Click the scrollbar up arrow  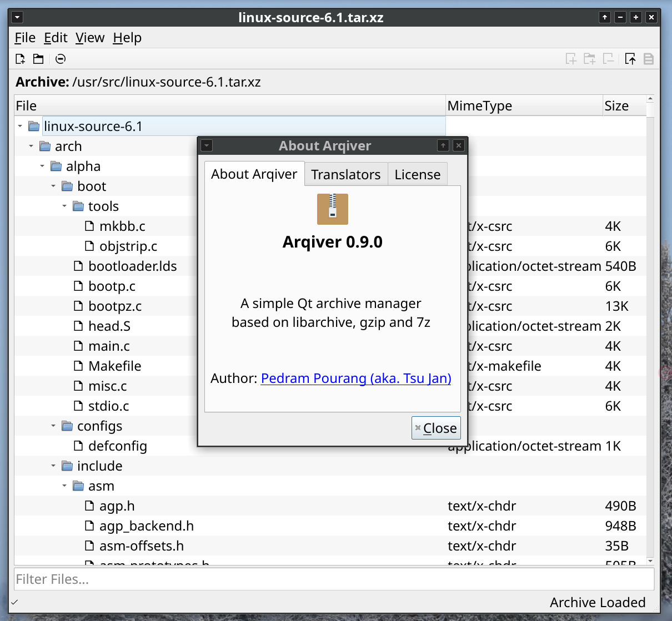click(x=650, y=99)
